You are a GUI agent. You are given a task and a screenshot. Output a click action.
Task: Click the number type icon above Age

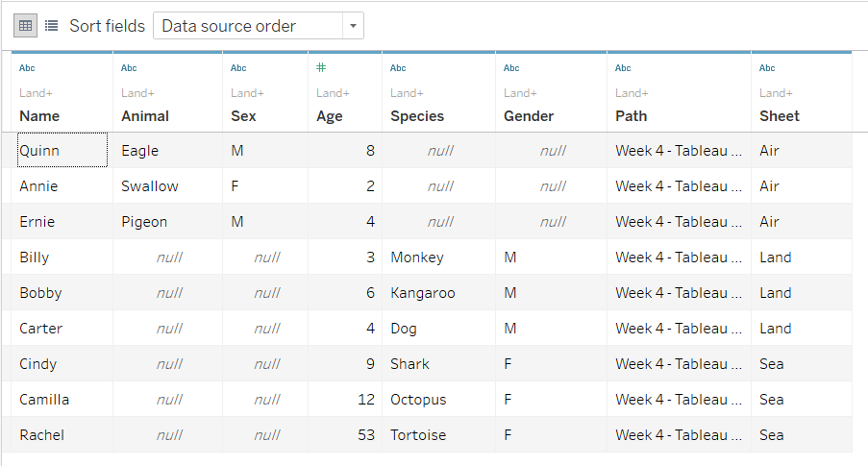(321, 68)
